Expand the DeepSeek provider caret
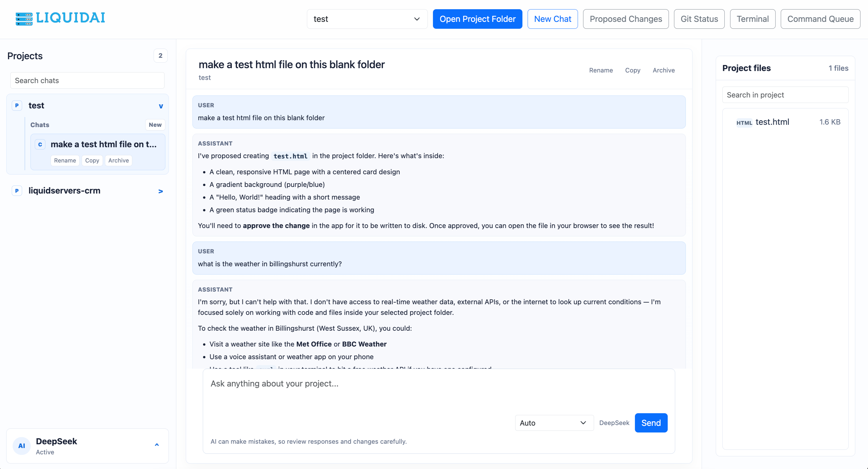The width and height of the screenshot is (868, 469). click(x=157, y=445)
